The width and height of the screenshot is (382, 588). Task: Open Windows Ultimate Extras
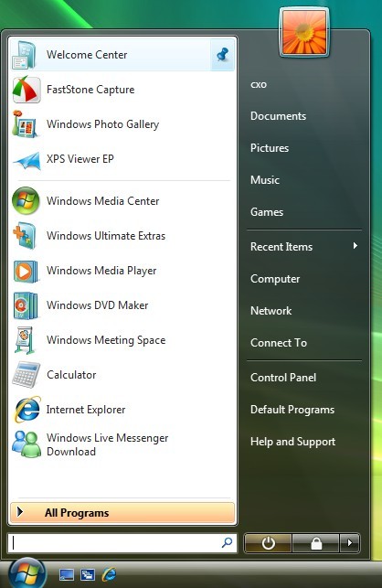[x=122, y=236]
